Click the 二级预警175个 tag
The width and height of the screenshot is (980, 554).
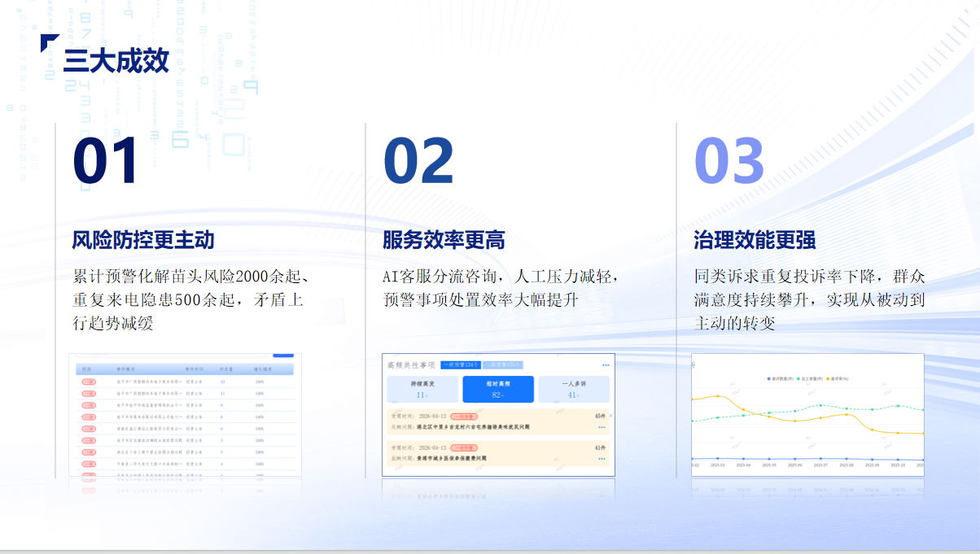point(503,365)
